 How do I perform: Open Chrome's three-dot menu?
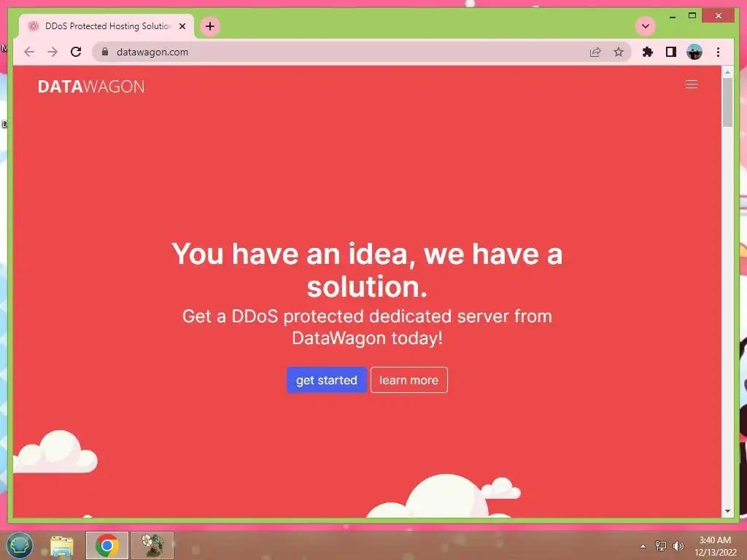[718, 52]
